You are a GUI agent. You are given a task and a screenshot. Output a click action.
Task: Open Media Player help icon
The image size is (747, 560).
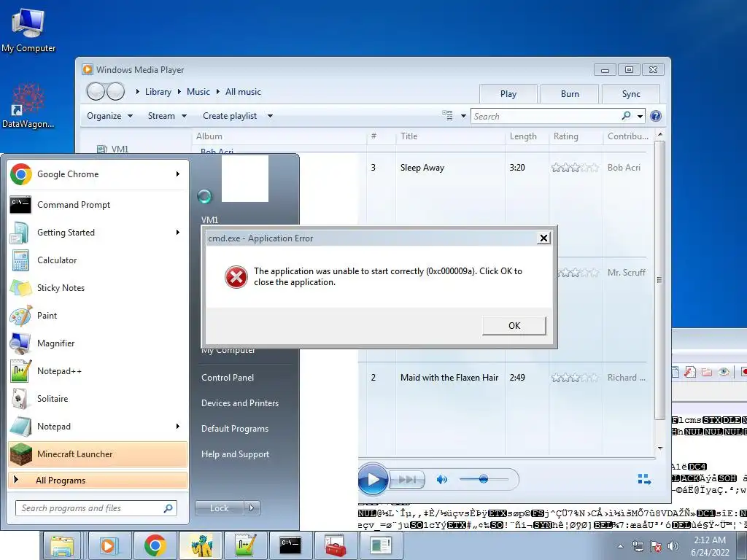(x=656, y=116)
